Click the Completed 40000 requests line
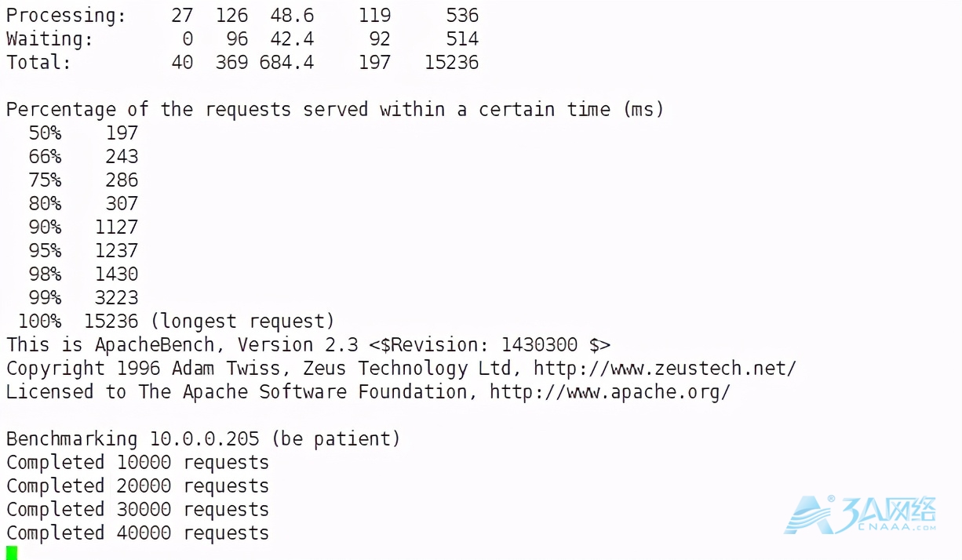This screenshot has height=560, width=962. click(x=137, y=533)
